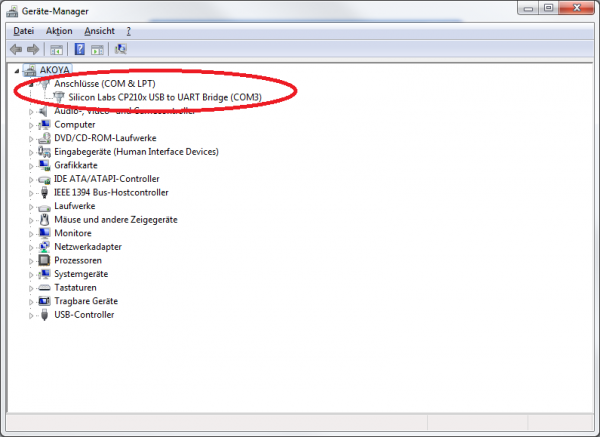Select the Mäuse und andere Zeigegeräte entry
The height and width of the screenshot is (437, 600).
tap(115, 219)
